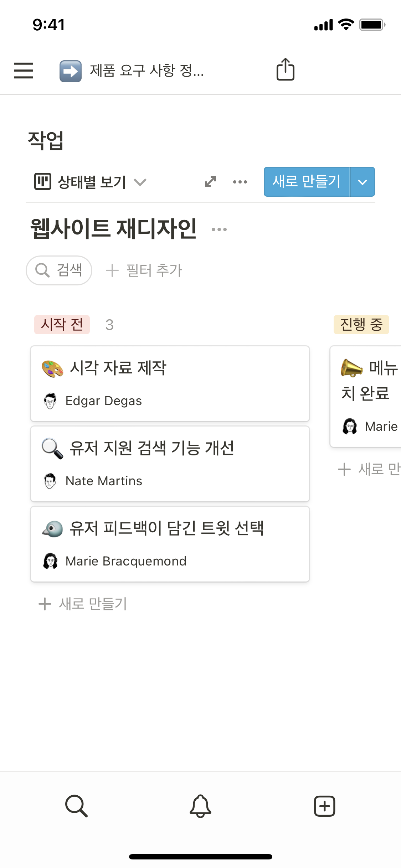Tap the blue arrow page icon
The image size is (401, 868).
70,71
